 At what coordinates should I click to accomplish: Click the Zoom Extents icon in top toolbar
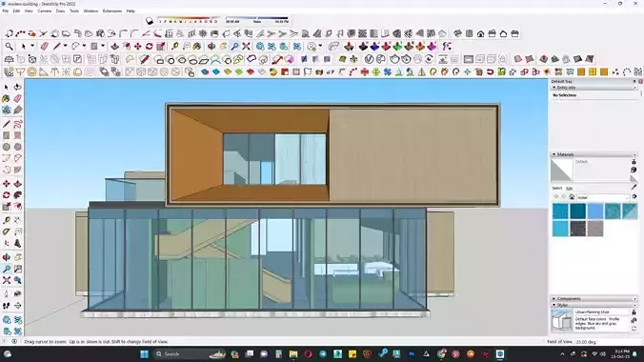click(246, 47)
